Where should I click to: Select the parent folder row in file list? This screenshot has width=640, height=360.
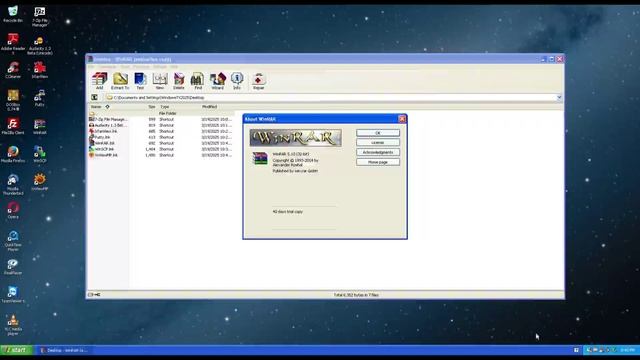162,113
